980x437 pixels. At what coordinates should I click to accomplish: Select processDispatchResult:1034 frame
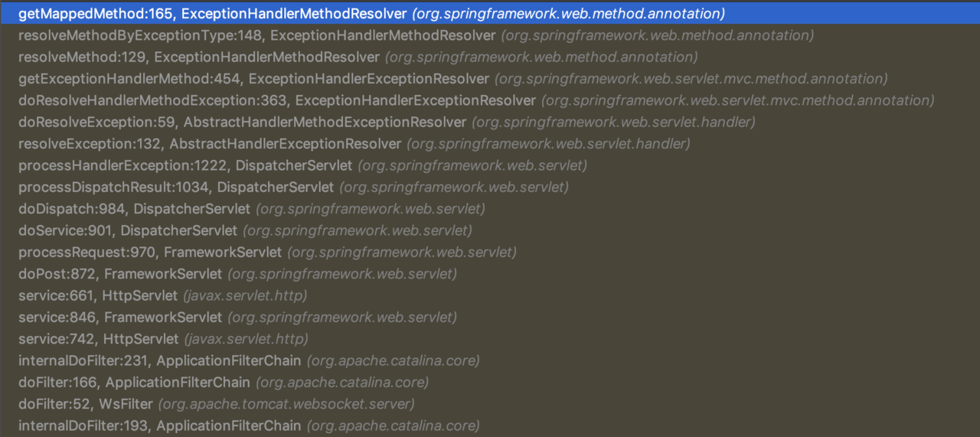490,187
